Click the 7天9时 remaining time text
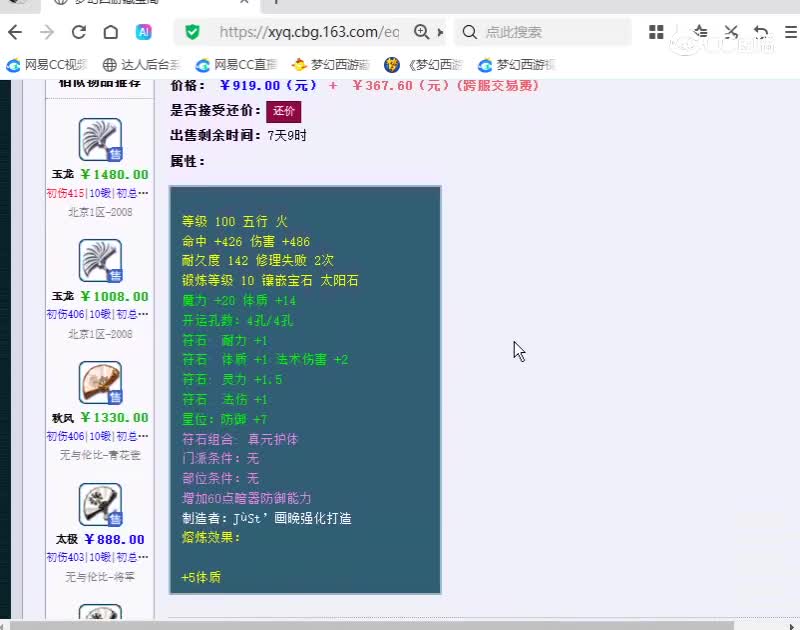 (287, 136)
